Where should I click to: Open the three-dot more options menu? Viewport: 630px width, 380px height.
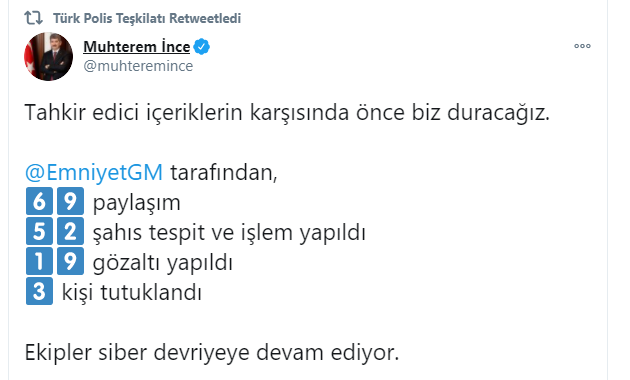point(582,46)
